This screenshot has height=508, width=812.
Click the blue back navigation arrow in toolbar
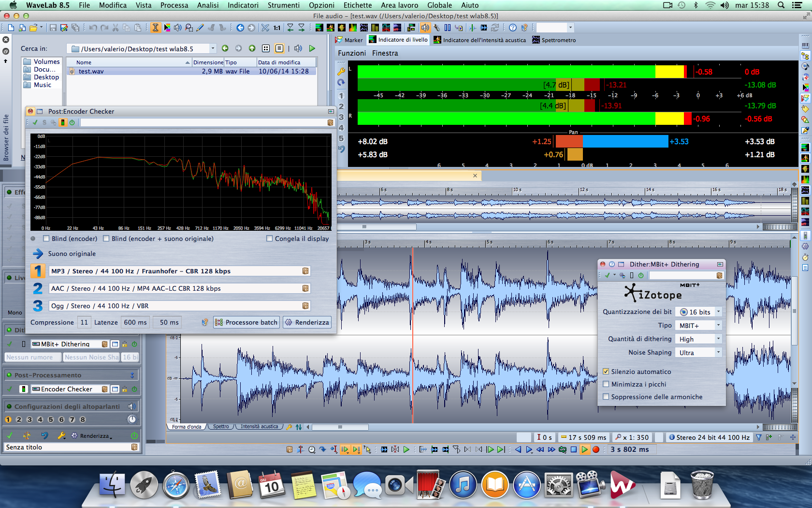tap(240, 28)
